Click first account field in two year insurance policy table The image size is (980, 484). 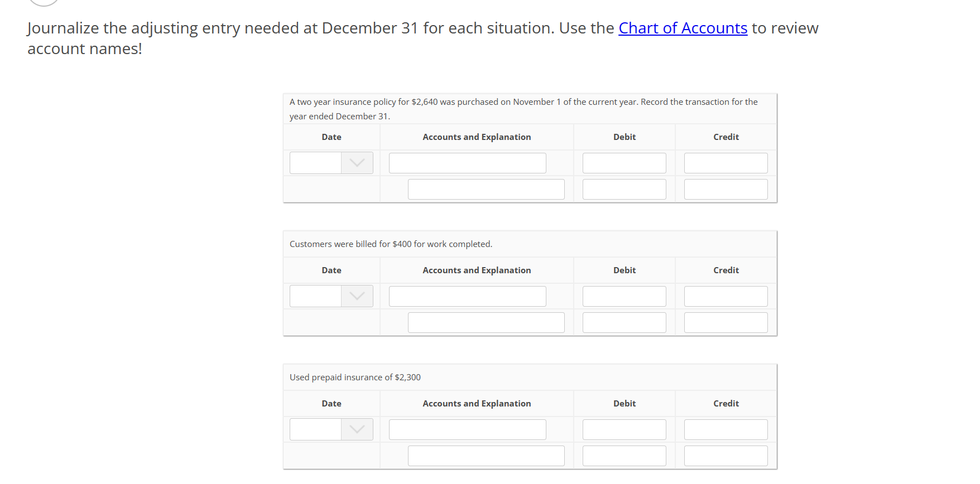(468, 163)
